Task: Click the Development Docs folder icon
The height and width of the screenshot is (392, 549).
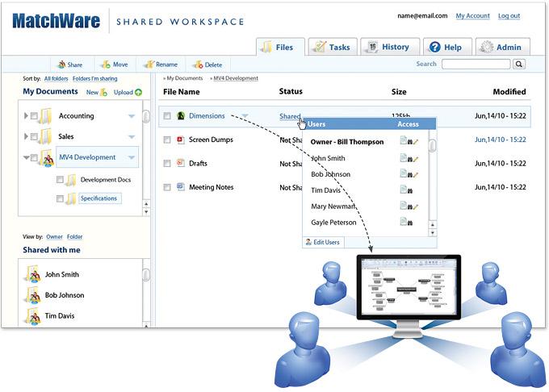Action: [x=71, y=180]
